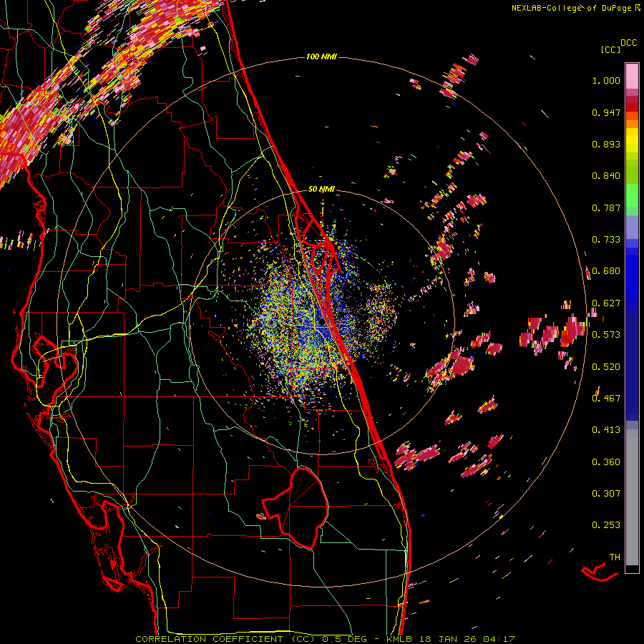Select the 0.947 scale value
Viewport: 644px width, 644px height.
pyautogui.click(x=606, y=112)
